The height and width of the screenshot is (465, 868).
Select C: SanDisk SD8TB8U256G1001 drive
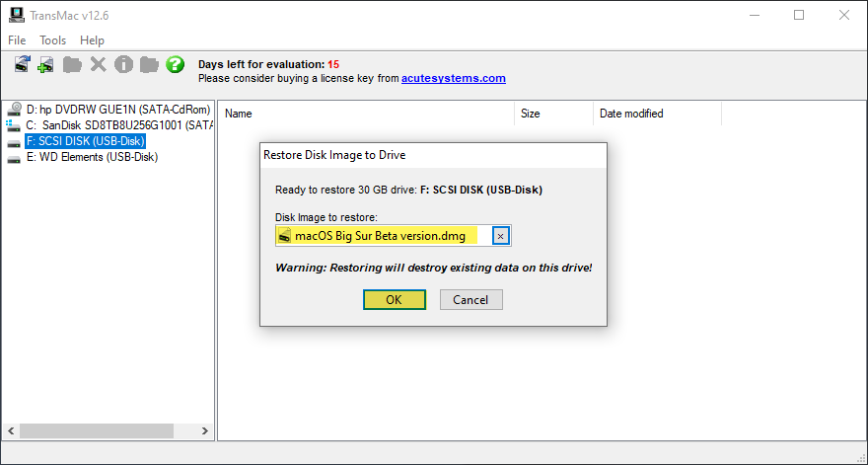[119, 125]
